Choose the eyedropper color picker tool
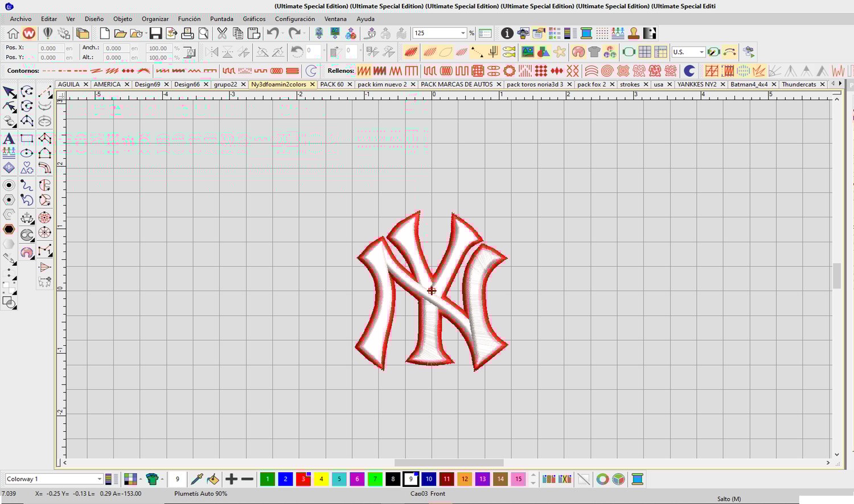The image size is (854, 504). tap(196, 479)
